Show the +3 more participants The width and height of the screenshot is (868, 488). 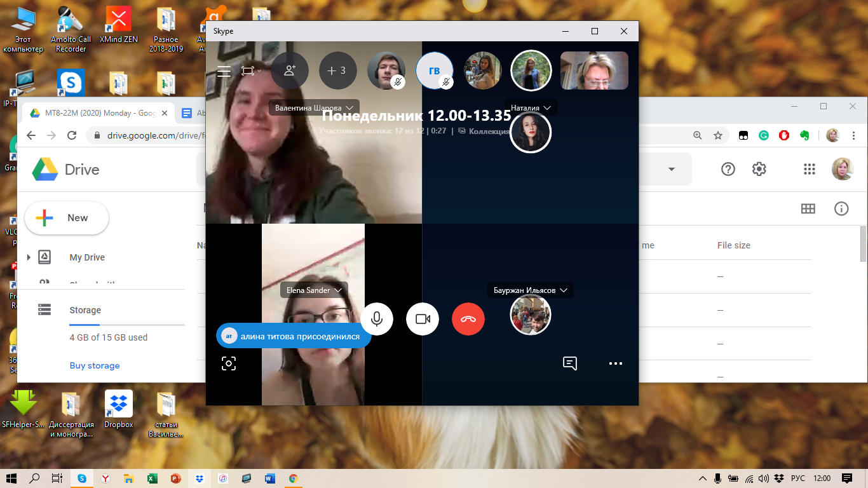(337, 71)
